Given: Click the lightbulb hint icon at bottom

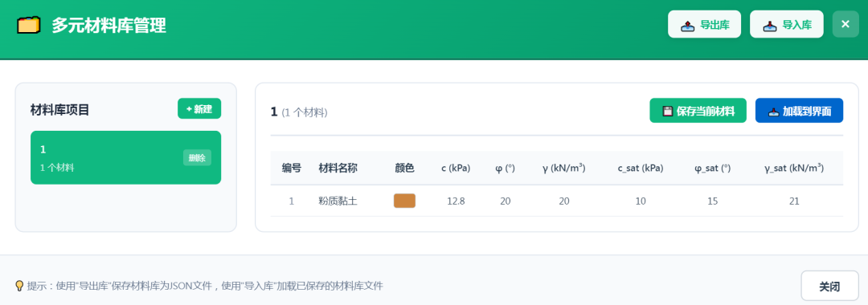Looking at the screenshot, I should point(19,286).
